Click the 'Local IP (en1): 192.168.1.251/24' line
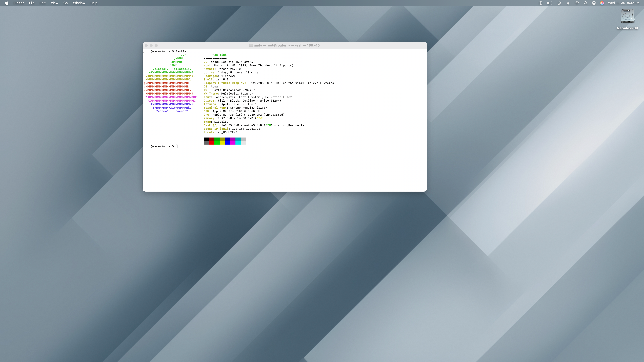 (232, 129)
